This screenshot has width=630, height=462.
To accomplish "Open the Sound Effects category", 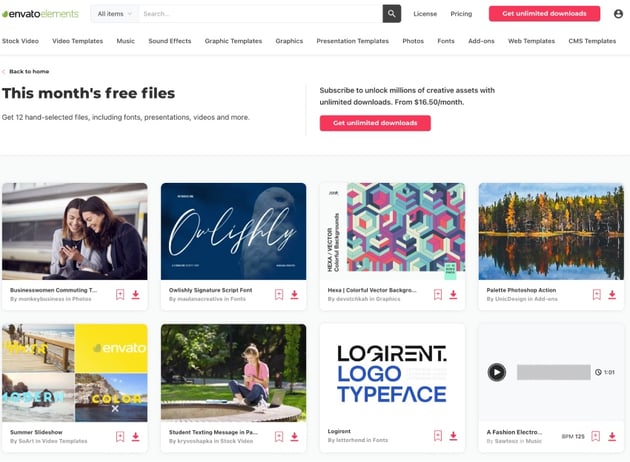I will tap(170, 41).
